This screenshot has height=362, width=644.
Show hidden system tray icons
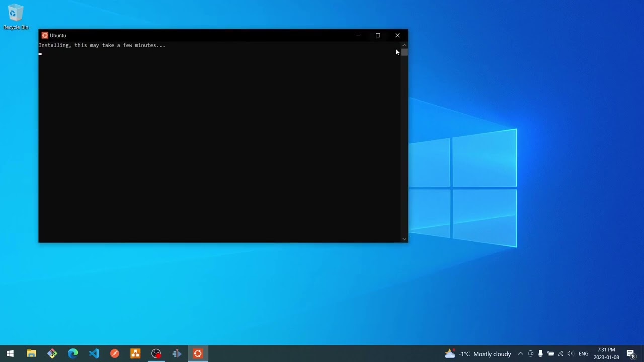point(520,354)
